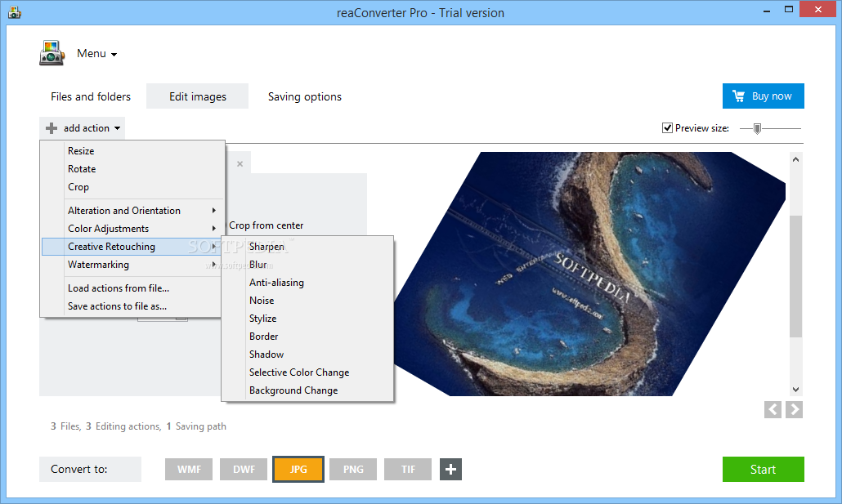Switch to Files and folders tab
The width and height of the screenshot is (842, 504).
[x=91, y=96]
